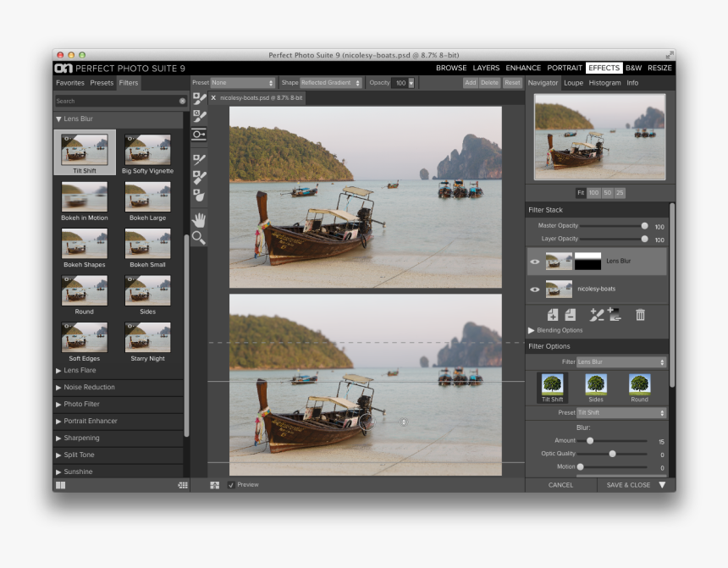Select the Line Mask pen tool
The width and height of the screenshot is (728, 568).
(199, 159)
